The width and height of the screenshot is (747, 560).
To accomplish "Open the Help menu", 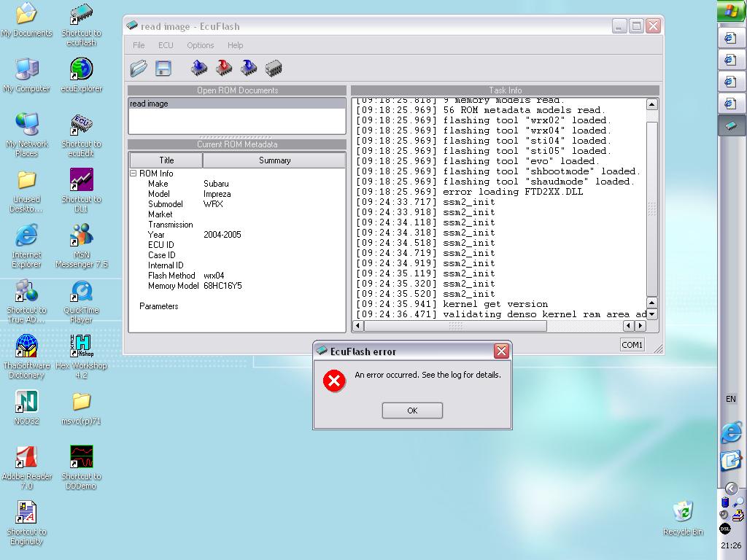I will coord(236,45).
